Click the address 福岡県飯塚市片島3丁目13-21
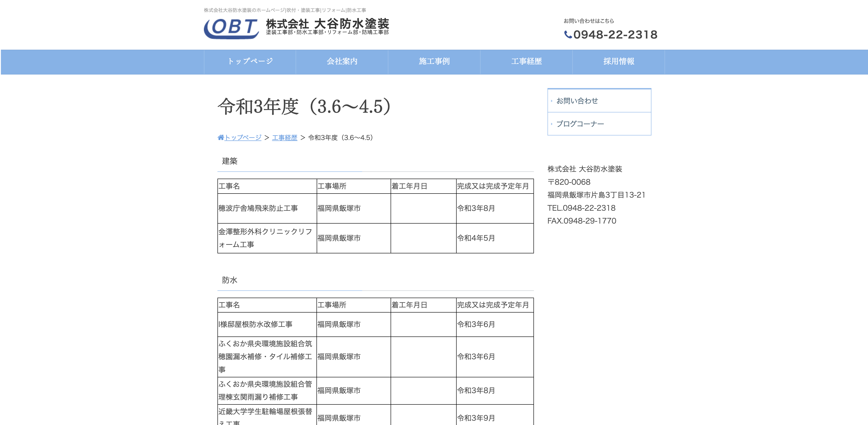The height and width of the screenshot is (425, 868). pyautogui.click(x=597, y=195)
